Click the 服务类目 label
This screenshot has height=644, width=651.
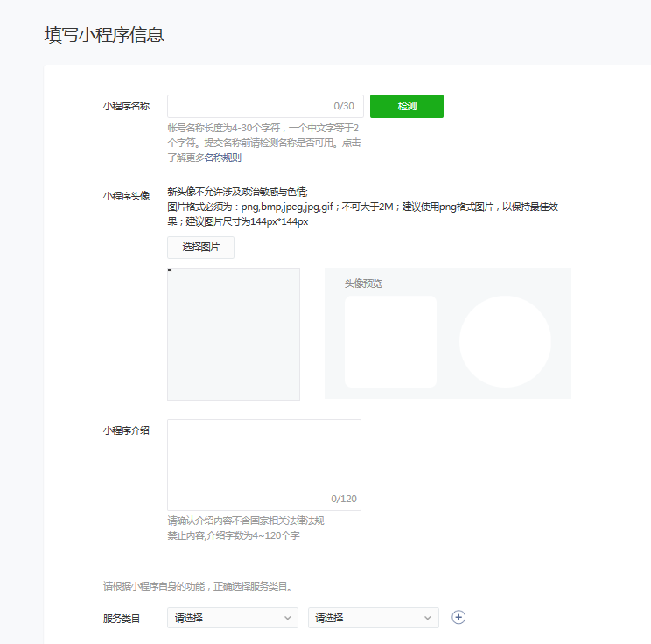(x=122, y=619)
